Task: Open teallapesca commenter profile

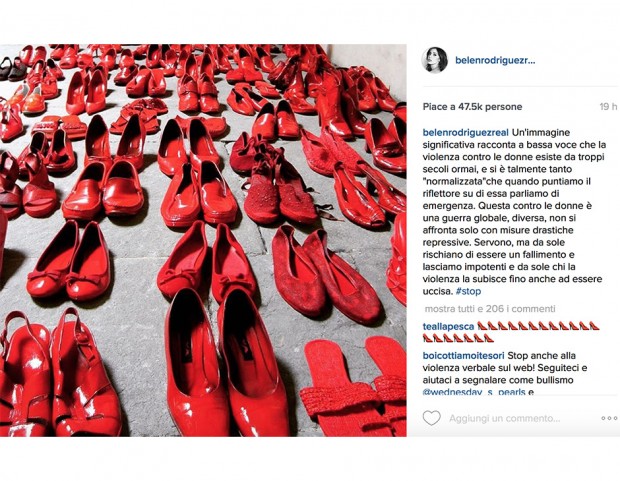Action: click(448, 327)
